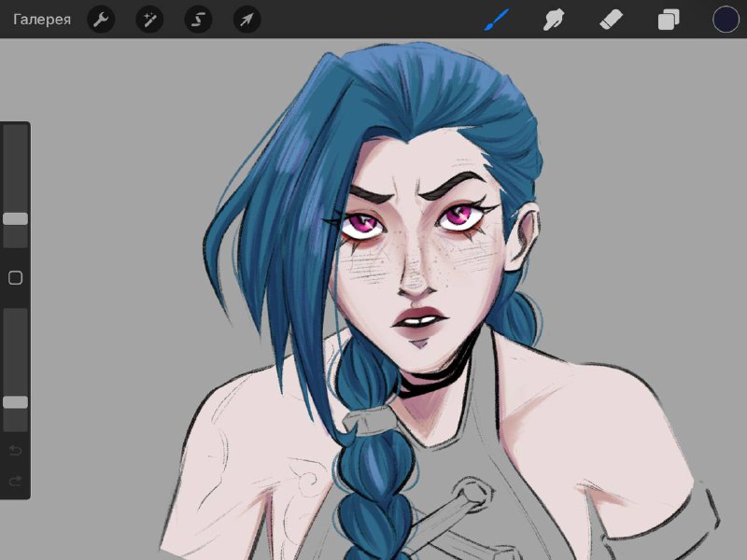Select the Brush tool
The width and height of the screenshot is (747, 560).
[497, 20]
